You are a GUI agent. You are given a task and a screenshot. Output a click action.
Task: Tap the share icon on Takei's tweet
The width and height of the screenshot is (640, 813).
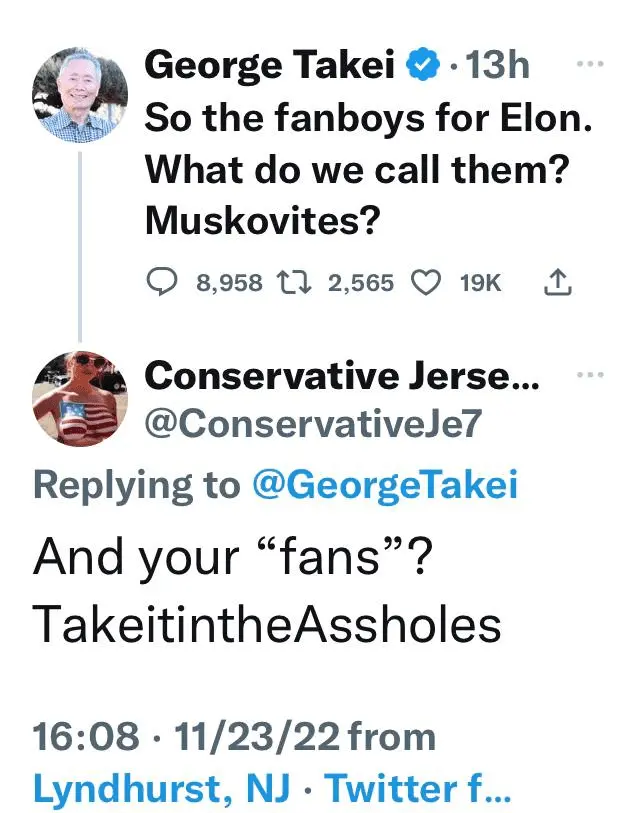[x=556, y=283]
